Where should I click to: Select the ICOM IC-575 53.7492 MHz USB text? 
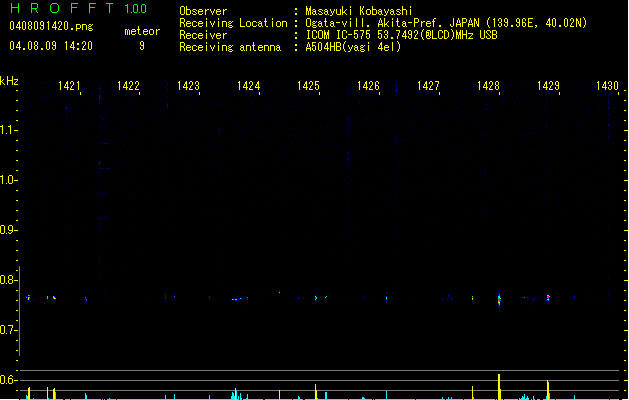click(402, 35)
